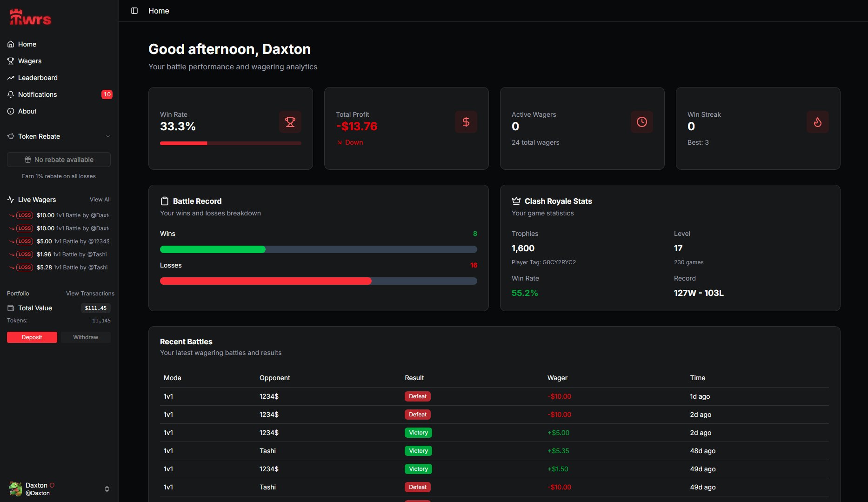Click the Notifications bell icon
This screenshot has height=502, width=868.
click(x=11, y=94)
